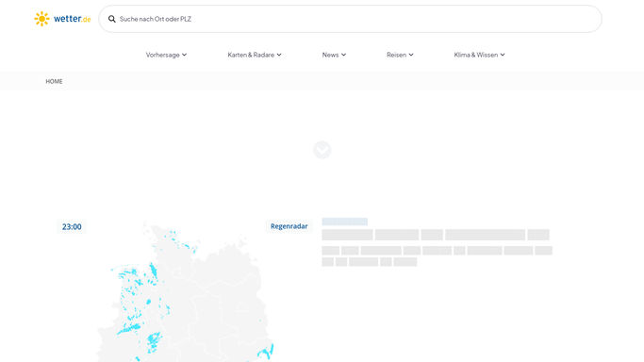Viewport: 644px width, 362px height.
Task: Open the Klima & Wissen dropdown
Action: click(479, 55)
